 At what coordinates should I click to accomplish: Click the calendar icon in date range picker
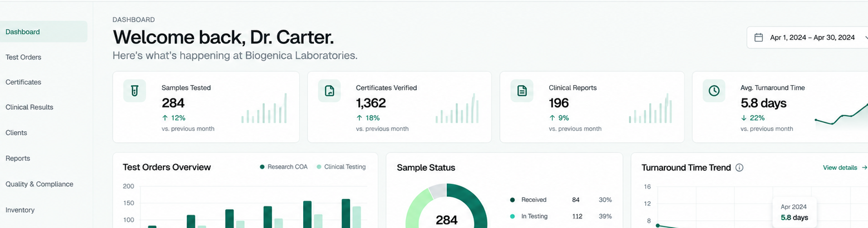click(x=758, y=37)
